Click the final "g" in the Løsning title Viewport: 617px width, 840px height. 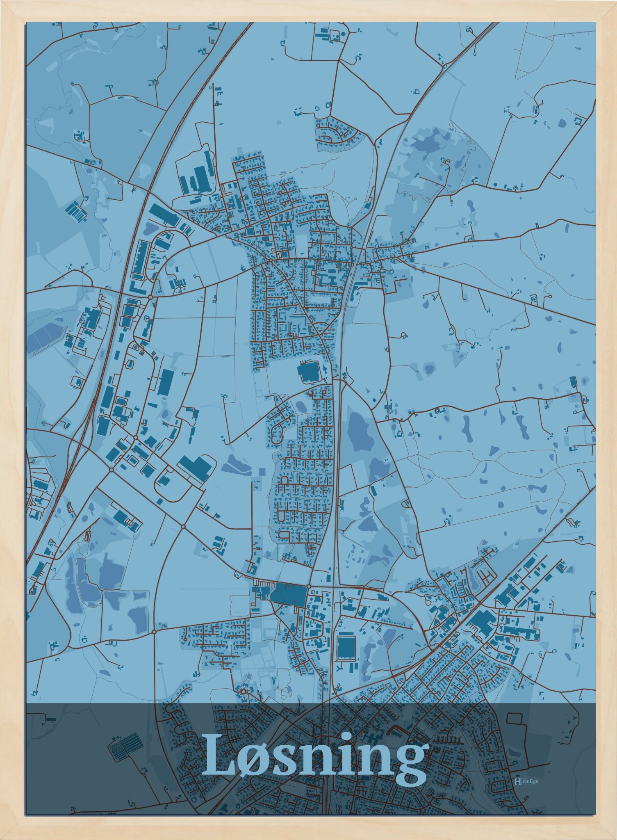click(408, 768)
